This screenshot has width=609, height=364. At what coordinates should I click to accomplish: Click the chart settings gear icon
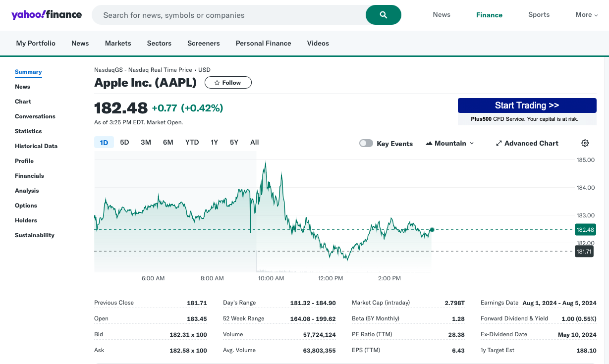[585, 143]
